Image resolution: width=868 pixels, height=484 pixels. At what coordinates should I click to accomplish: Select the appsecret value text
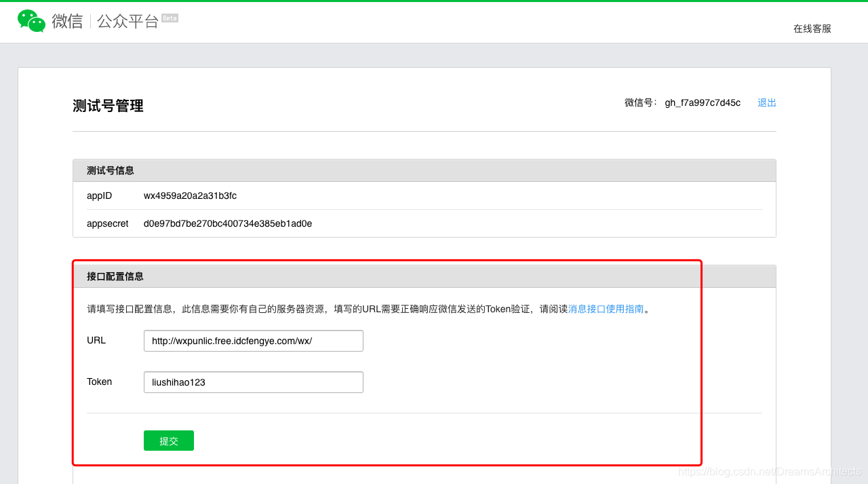(228, 223)
